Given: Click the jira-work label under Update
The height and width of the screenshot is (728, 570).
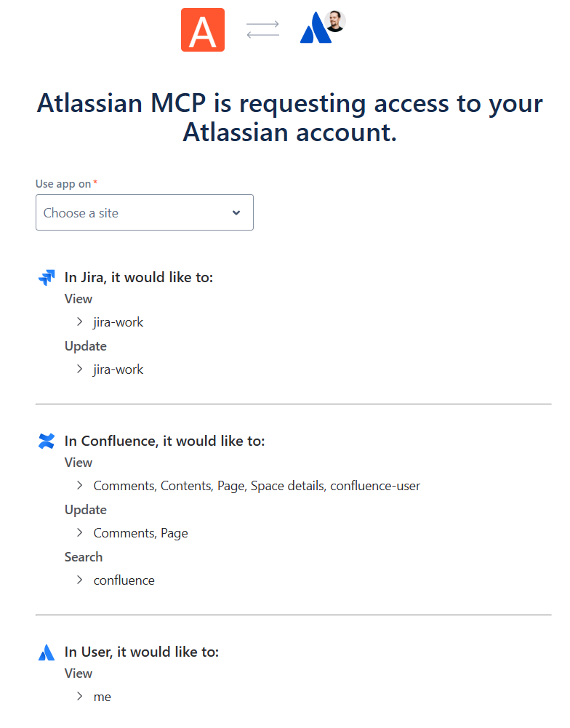Looking at the screenshot, I should 119,369.
